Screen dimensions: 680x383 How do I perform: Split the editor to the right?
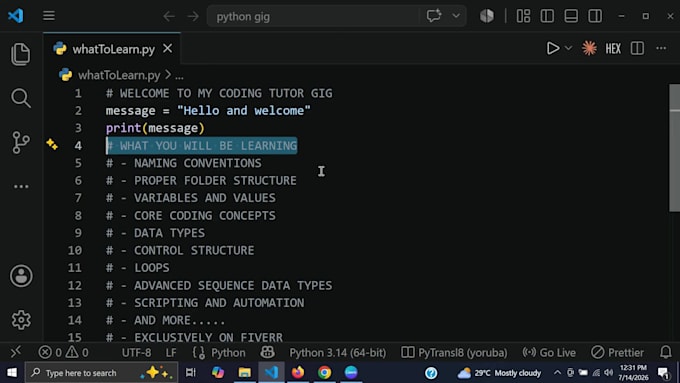tap(637, 48)
